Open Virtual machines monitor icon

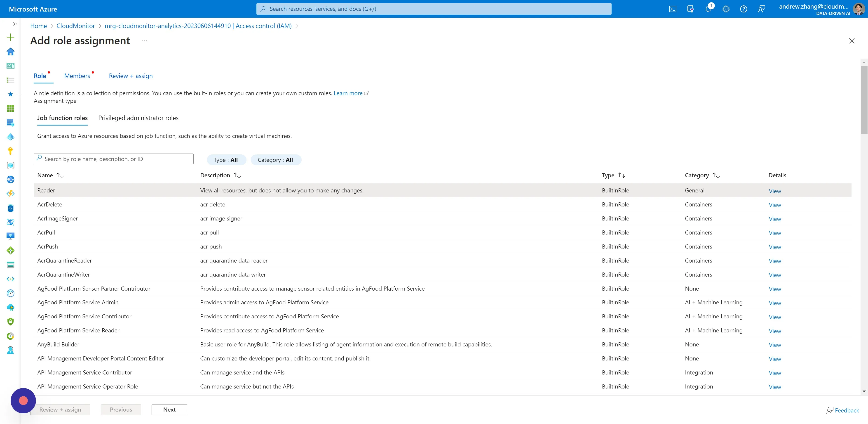coord(10,236)
